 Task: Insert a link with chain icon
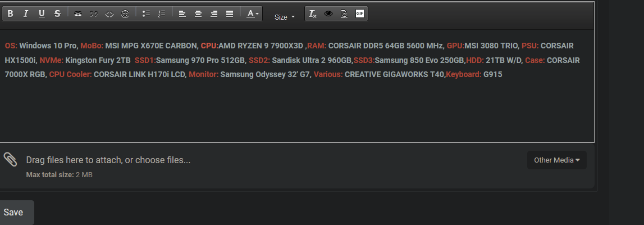[77, 13]
